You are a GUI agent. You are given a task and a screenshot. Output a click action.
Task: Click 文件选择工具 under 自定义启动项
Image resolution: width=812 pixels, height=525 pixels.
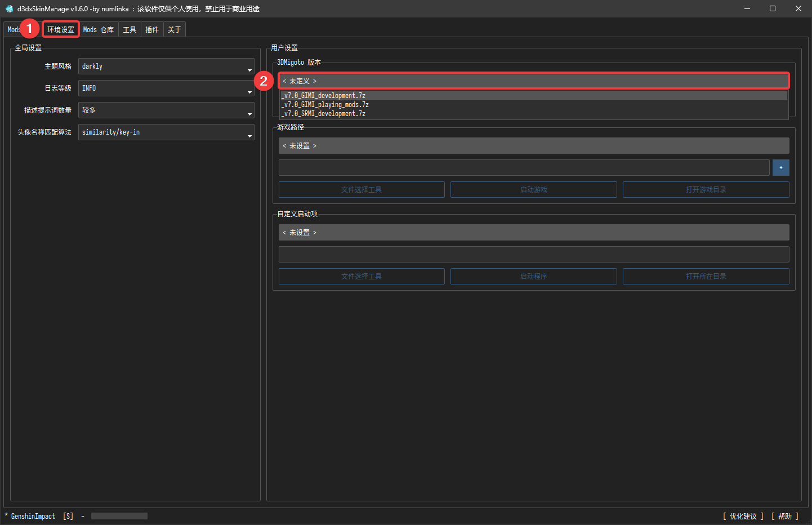(362, 277)
